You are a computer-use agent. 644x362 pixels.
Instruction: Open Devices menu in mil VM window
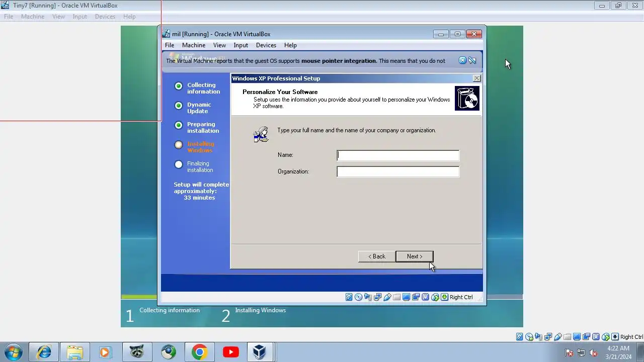pos(266,45)
